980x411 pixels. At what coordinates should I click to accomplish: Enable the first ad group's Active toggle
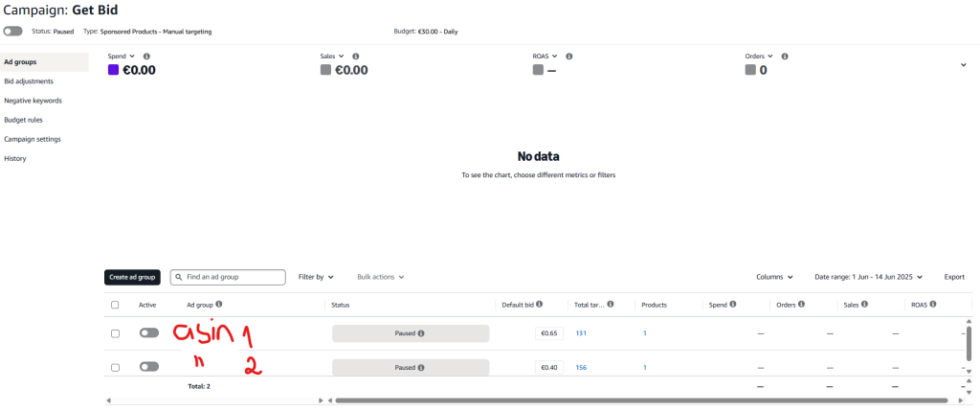tap(148, 333)
